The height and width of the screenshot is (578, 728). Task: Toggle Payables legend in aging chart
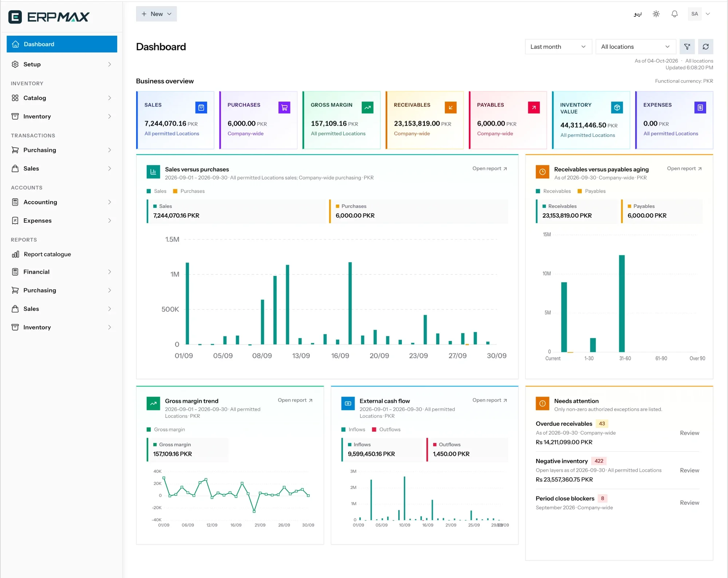[591, 191]
